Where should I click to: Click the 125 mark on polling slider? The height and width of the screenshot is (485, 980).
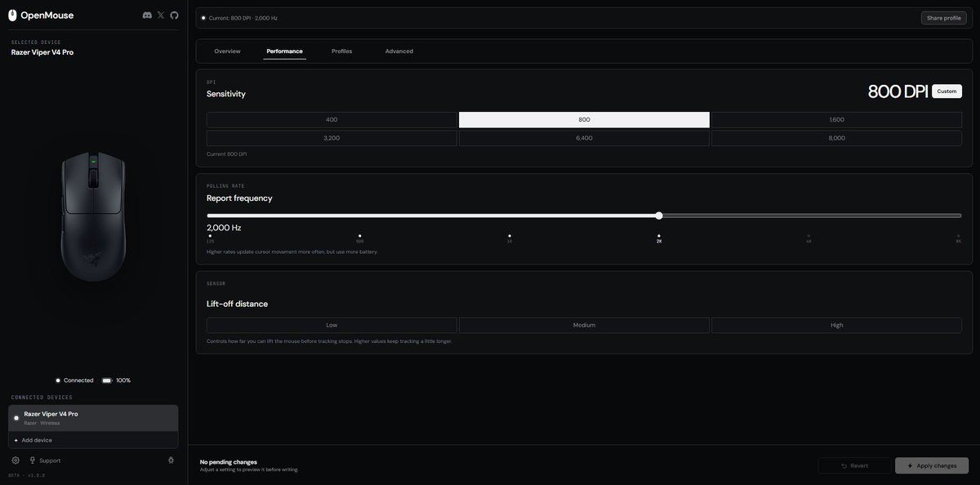point(210,238)
